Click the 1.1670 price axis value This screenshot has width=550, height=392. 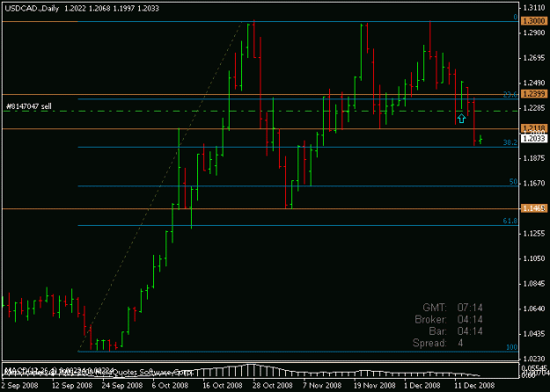click(x=534, y=183)
